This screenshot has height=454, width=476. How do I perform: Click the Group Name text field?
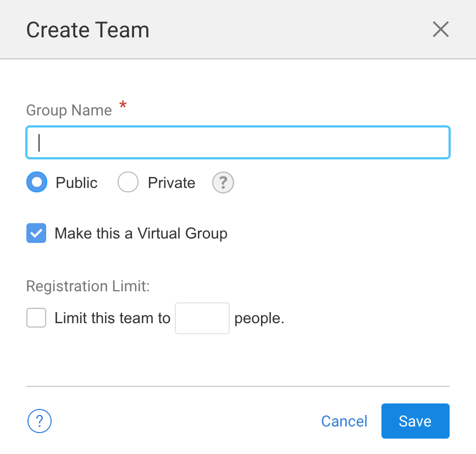238,142
